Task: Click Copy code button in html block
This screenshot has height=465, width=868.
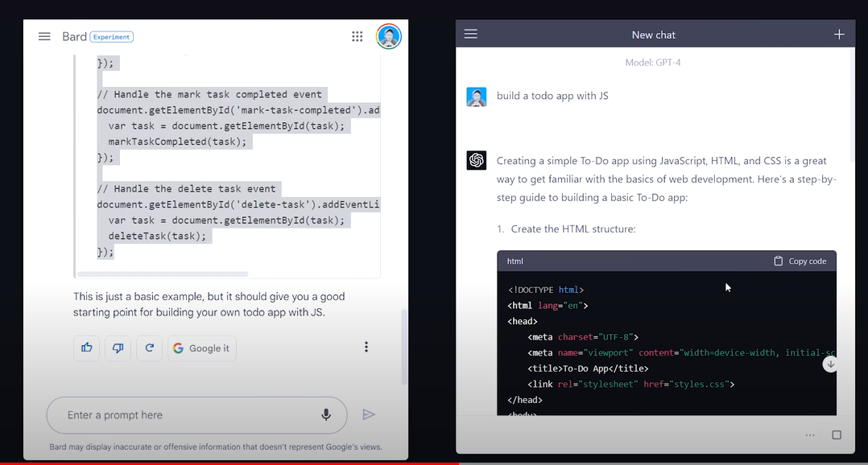Action: point(800,261)
